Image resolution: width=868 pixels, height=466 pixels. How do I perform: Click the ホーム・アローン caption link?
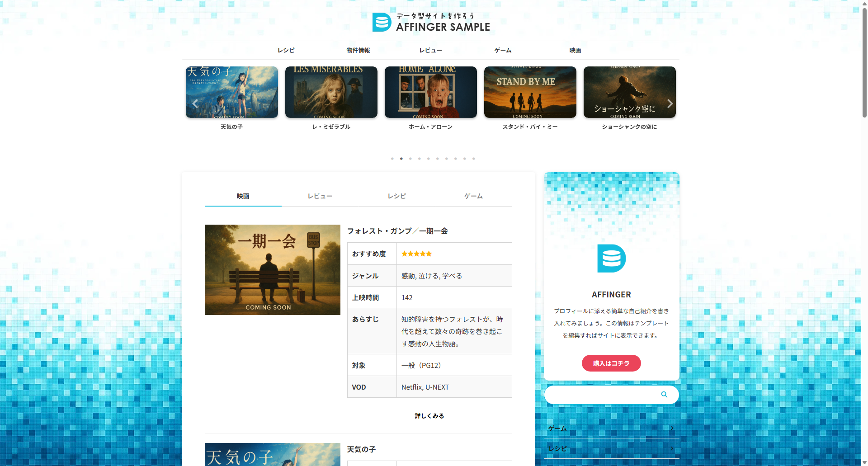(431, 127)
